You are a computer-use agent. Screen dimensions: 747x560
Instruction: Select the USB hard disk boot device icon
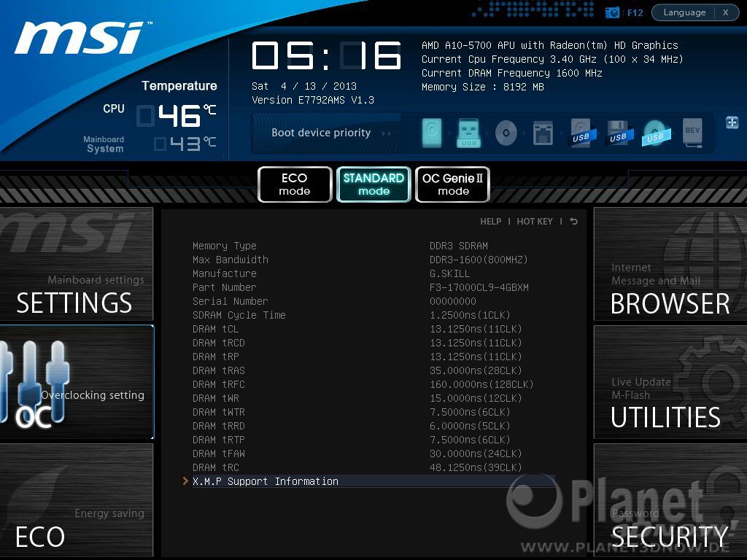click(x=581, y=133)
